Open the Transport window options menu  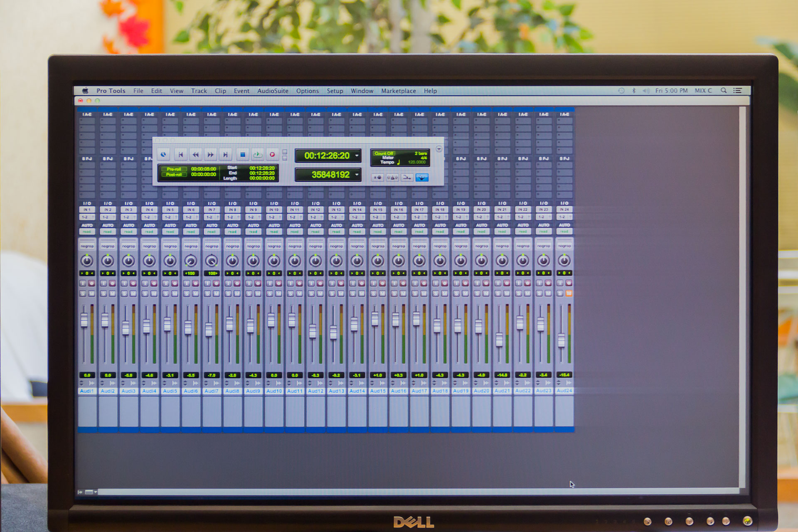pos(439,149)
